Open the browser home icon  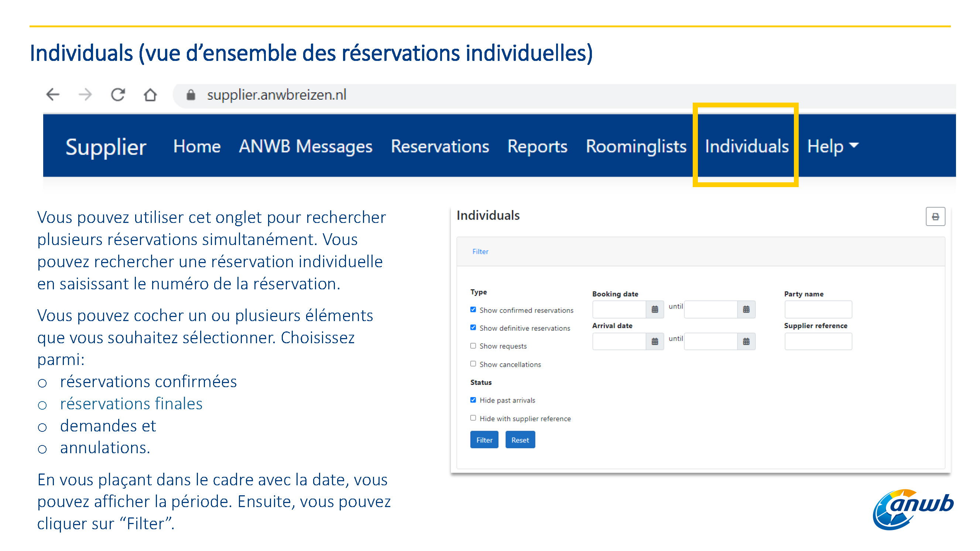click(150, 95)
